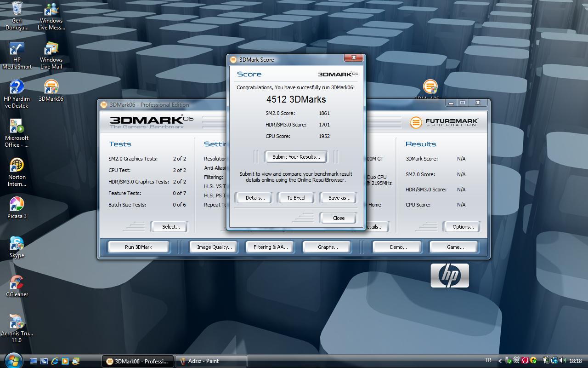Open Acronis True Image 11.0 shortcut
Viewport: 588px width, 368px height.
tap(17, 328)
